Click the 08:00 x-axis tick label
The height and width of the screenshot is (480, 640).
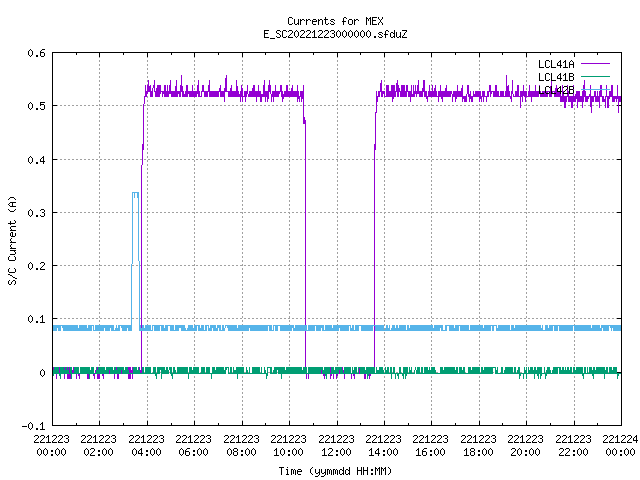(x=241, y=452)
